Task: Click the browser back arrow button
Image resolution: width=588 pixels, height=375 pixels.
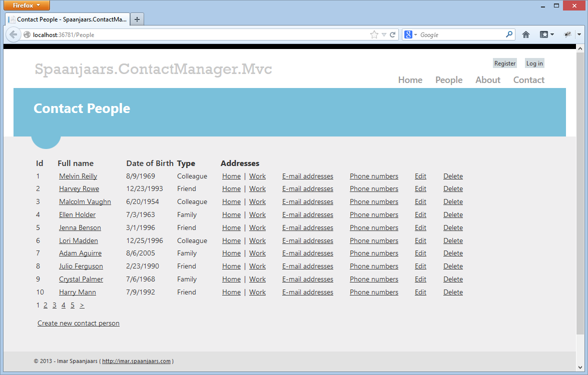Action: point(14,34)
